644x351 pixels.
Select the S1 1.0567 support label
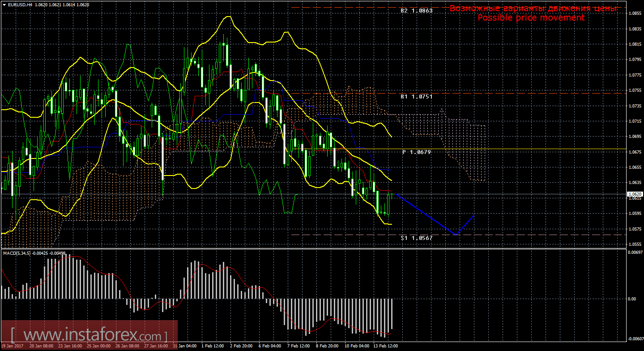[x=416, y=238]
